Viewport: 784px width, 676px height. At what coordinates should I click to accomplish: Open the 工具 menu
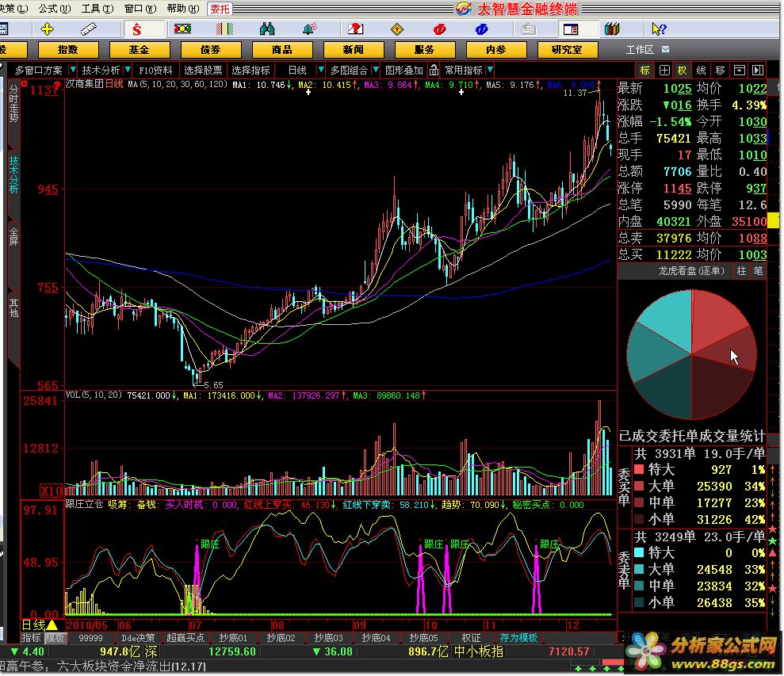[98, 9]
